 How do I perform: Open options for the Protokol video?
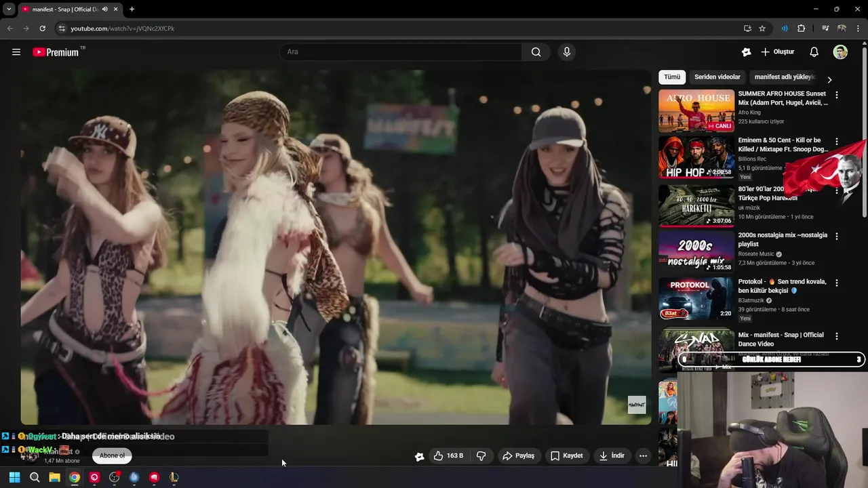[837, 283]
